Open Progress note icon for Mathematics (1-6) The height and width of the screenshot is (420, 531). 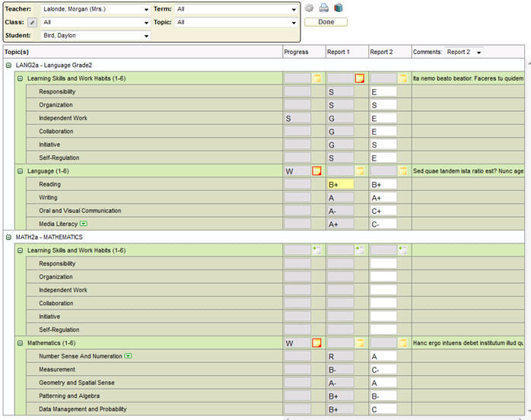[317, 343]
